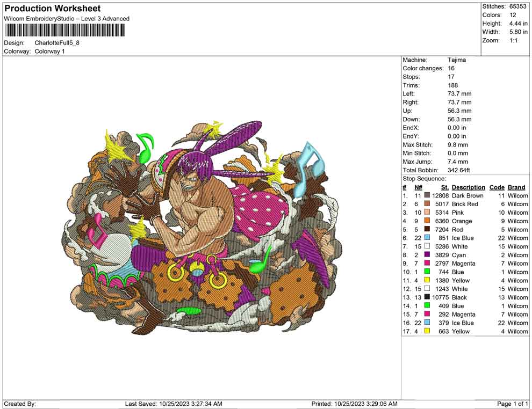The image size is (532, 409).
Task: Select the stitch count '12808' in row 1
Action: pyautogui.click(x=441, y=195)
